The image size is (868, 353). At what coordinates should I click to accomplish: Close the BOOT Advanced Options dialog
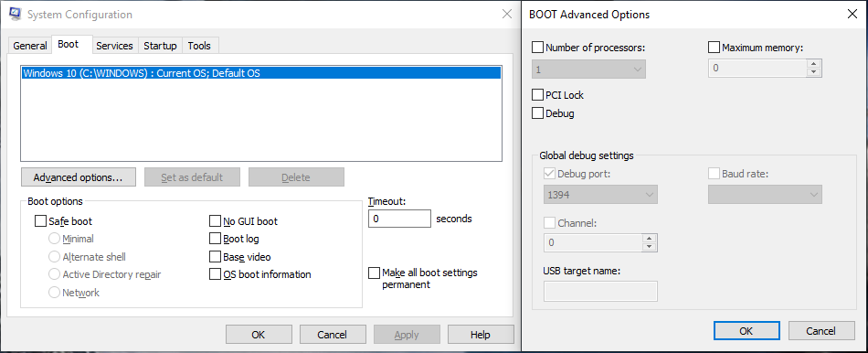coord(852,15)
